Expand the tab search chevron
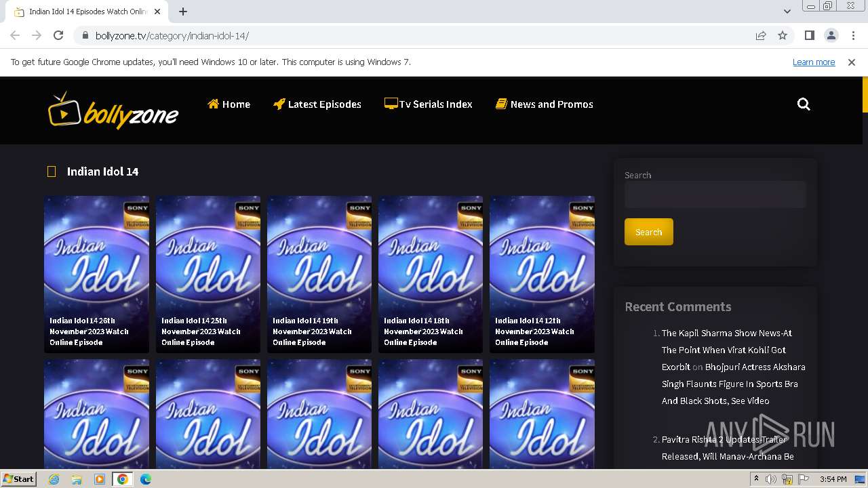Viewport: 868px width, 488px height. 787,12
